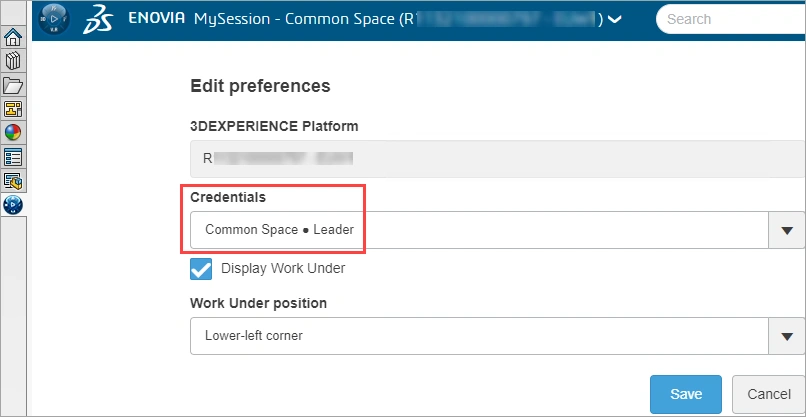Click the colored sphere sidebar icon
The image size is (806, 417).
[14, 133]
